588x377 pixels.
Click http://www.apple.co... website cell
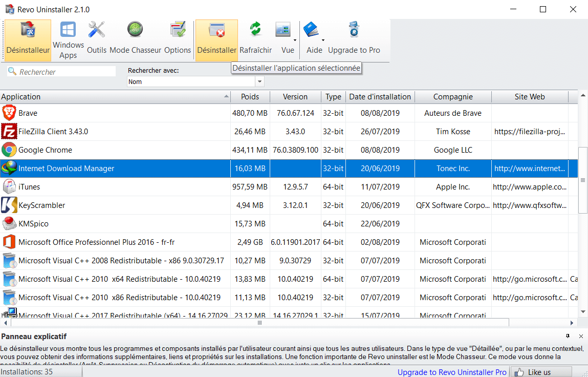pos(530,186)
